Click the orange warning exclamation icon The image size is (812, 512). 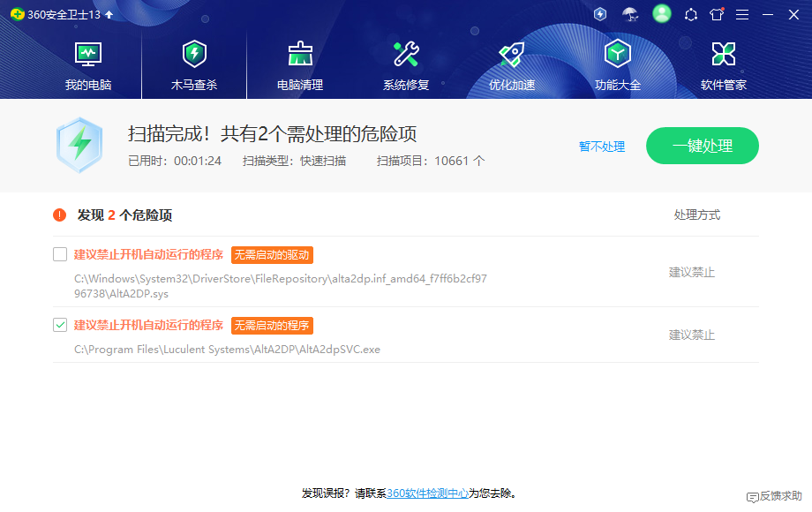click(x=59, y=215)
